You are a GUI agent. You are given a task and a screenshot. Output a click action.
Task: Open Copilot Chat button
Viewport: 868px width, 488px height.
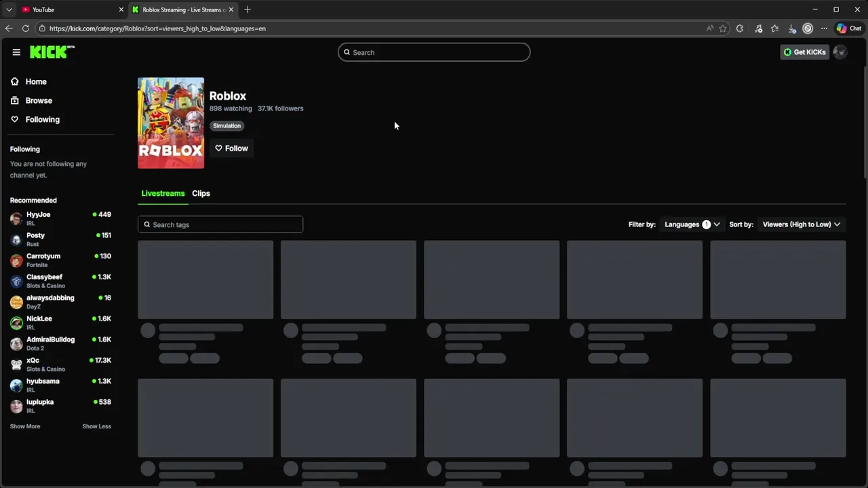[x=848, y=28]
